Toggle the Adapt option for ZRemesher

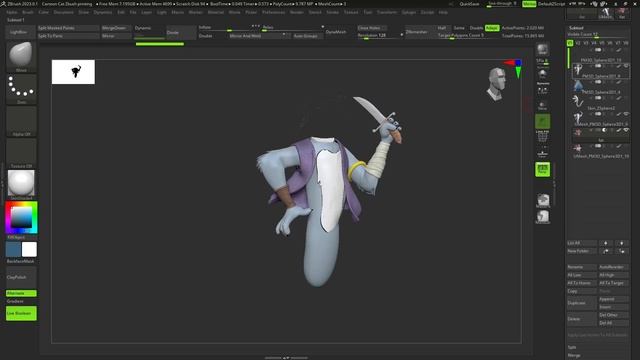click(x=492, y=28)
